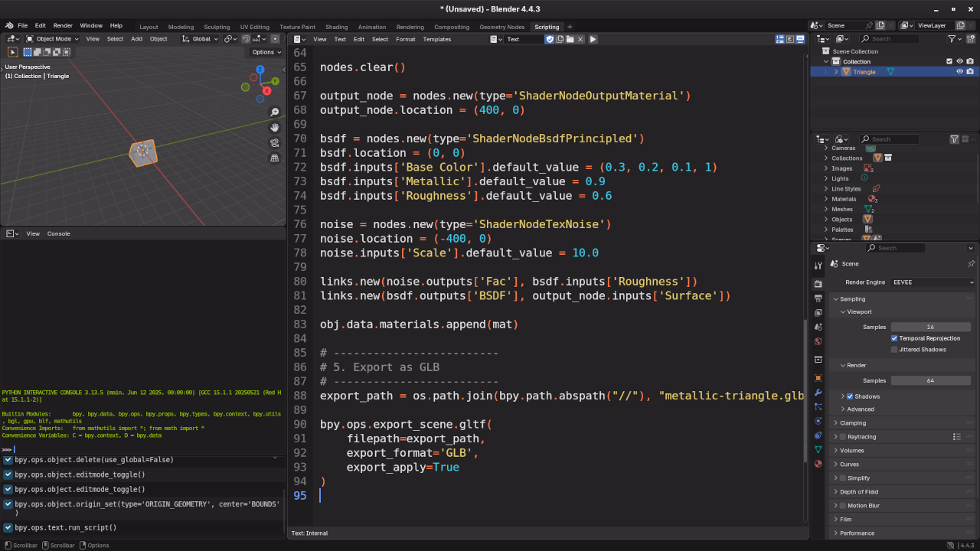The image size is (980, 551).
Task: Toggle proportional editing in viewport header
Action: [276, 39]
